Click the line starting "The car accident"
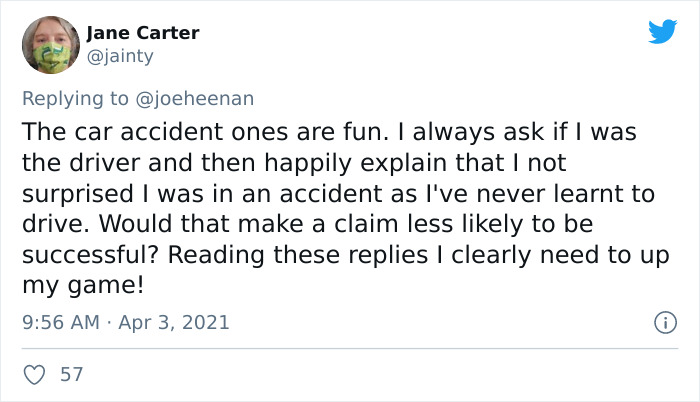 pyautogui.click(x=330, y=132)
